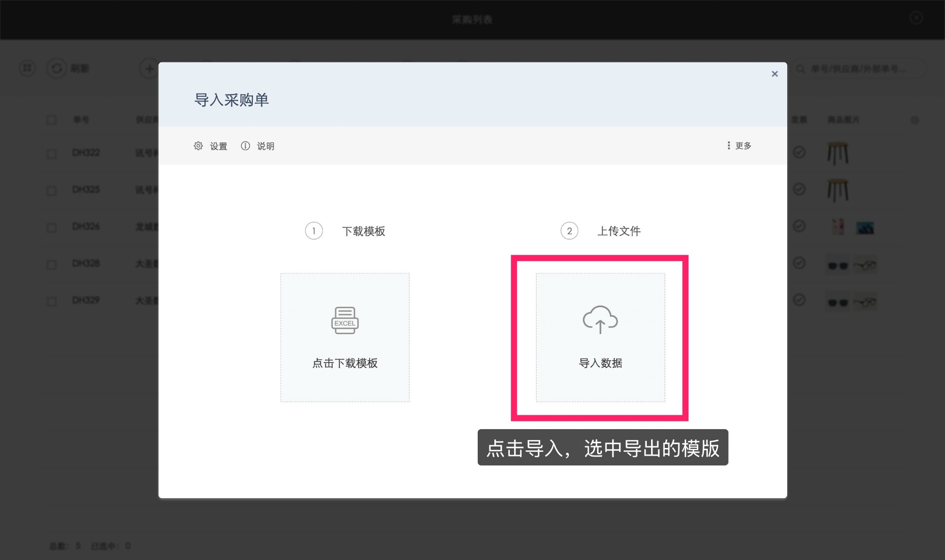Check the checkbox for order DH325
Viewport: 945px width, 560px height.
52,190
